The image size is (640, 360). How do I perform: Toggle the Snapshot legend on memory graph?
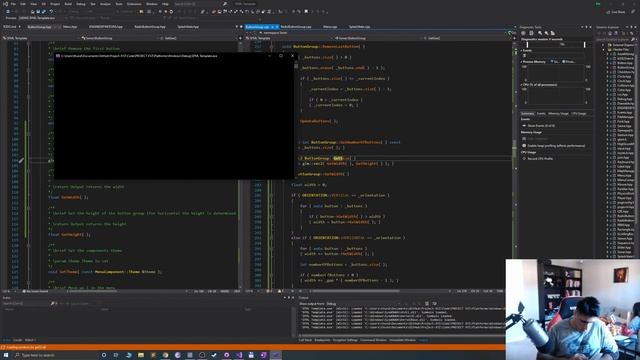click(554, 62)
